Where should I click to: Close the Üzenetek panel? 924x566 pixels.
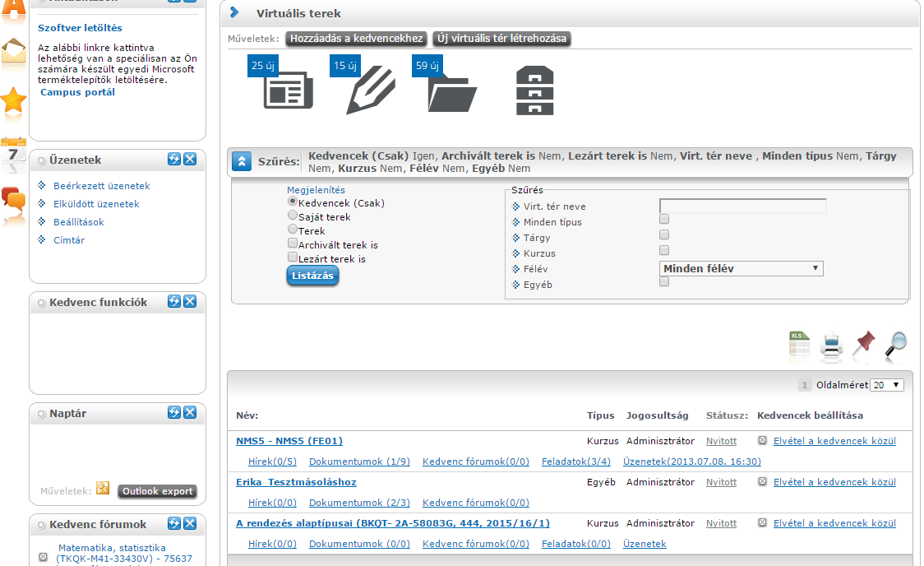[190, 160]
